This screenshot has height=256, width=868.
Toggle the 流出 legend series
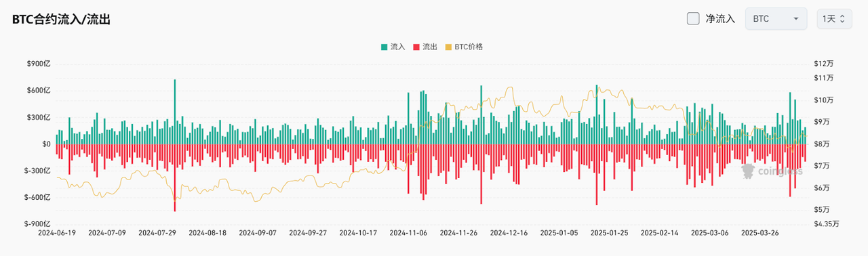coord(425,47)
